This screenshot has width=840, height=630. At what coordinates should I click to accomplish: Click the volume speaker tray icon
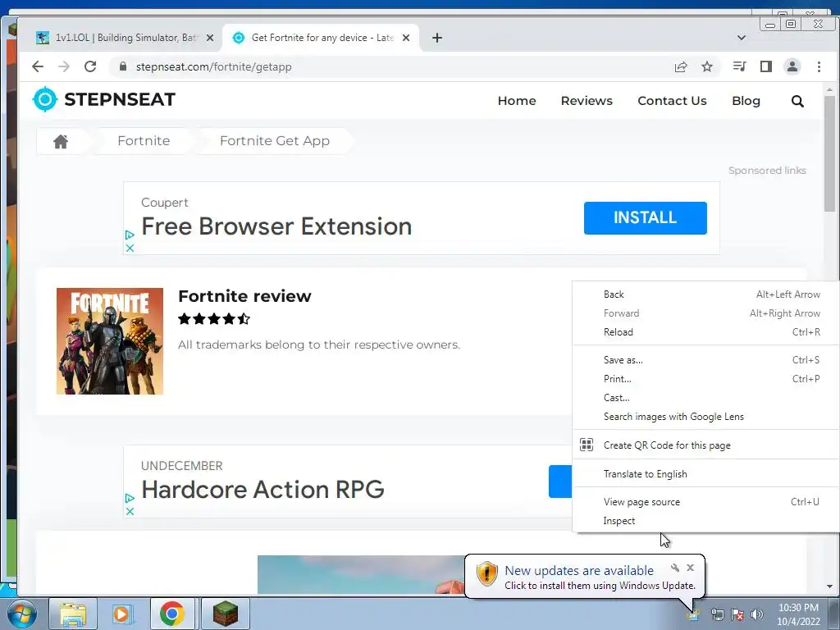pos(757,614)
